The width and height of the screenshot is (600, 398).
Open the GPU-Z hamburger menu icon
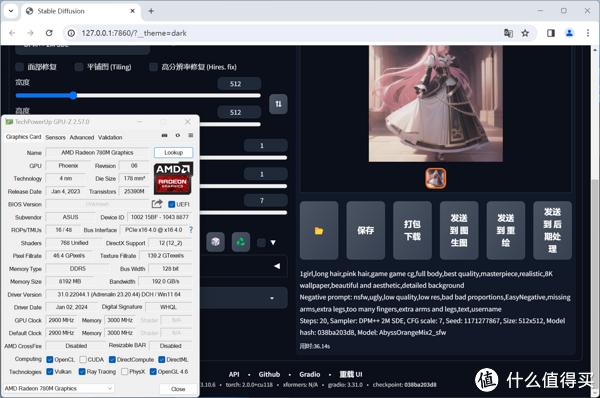(x=191, y=135)
